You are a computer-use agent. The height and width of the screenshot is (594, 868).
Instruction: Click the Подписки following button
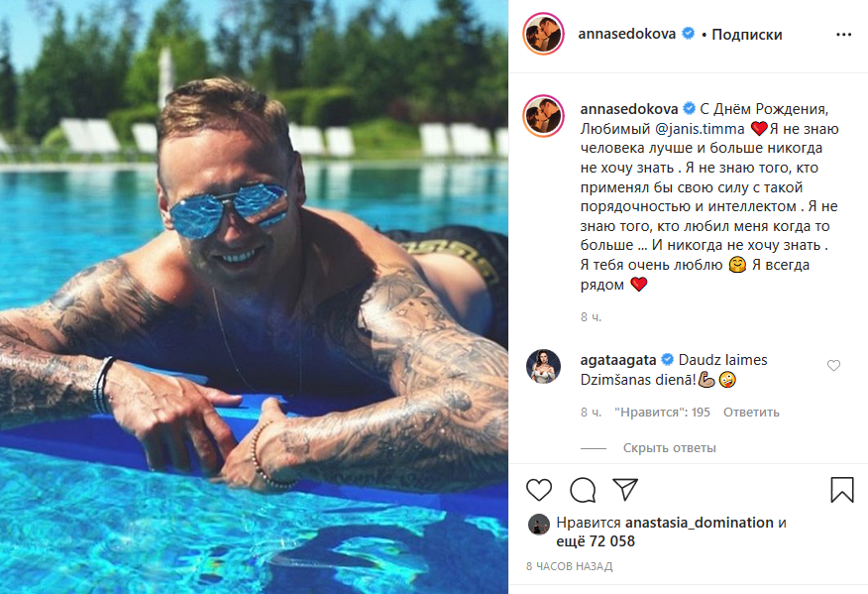tap(747, 35)
